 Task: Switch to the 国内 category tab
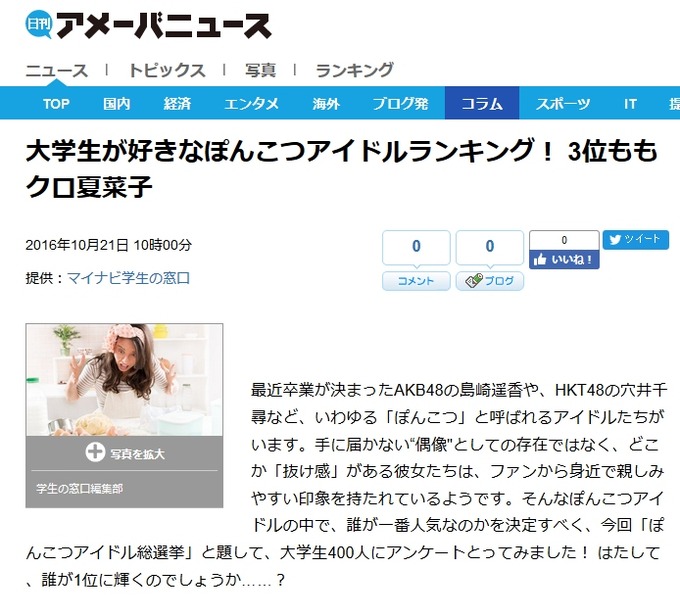point(116,104)
